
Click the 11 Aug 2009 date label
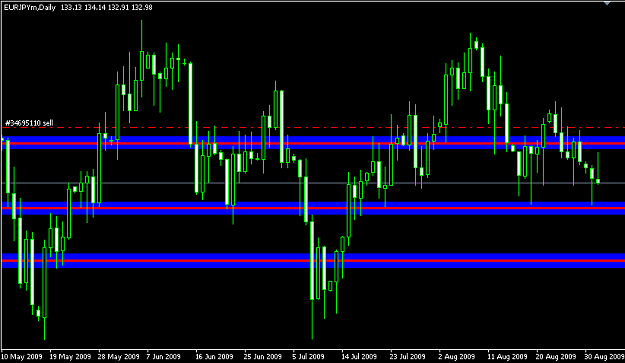pyautogui.click(x=507, y=357)
